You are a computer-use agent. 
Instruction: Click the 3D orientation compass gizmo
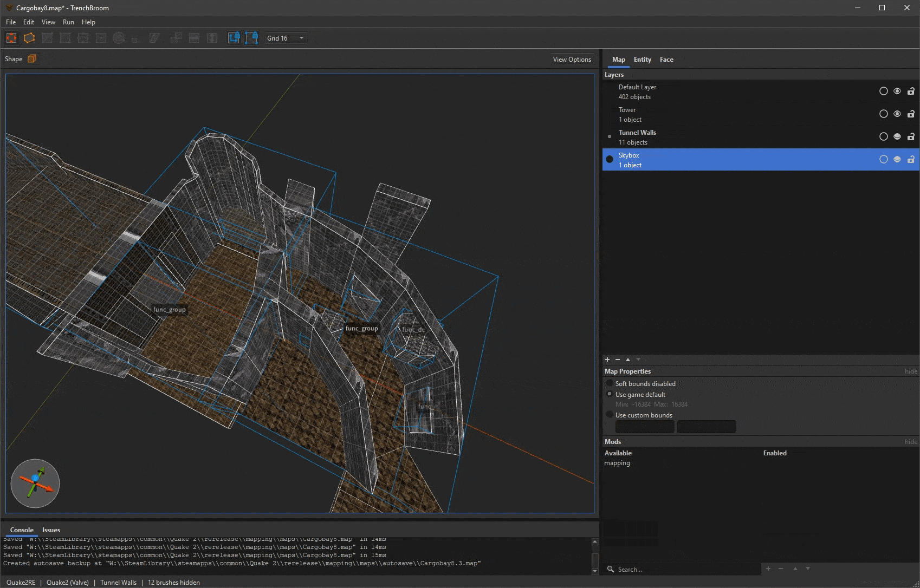[35, 484]
